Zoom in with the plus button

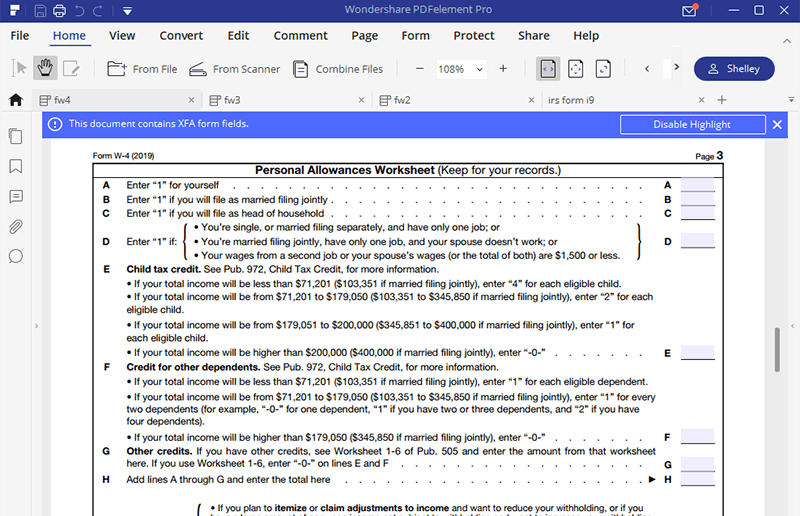click(x=503, y=68)
